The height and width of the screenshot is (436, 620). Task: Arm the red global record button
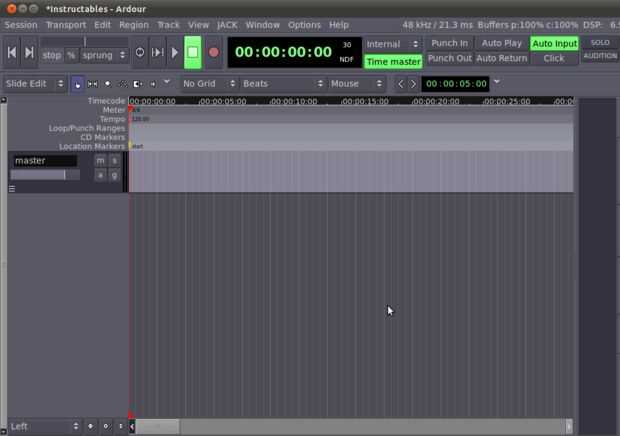point(214,53)
